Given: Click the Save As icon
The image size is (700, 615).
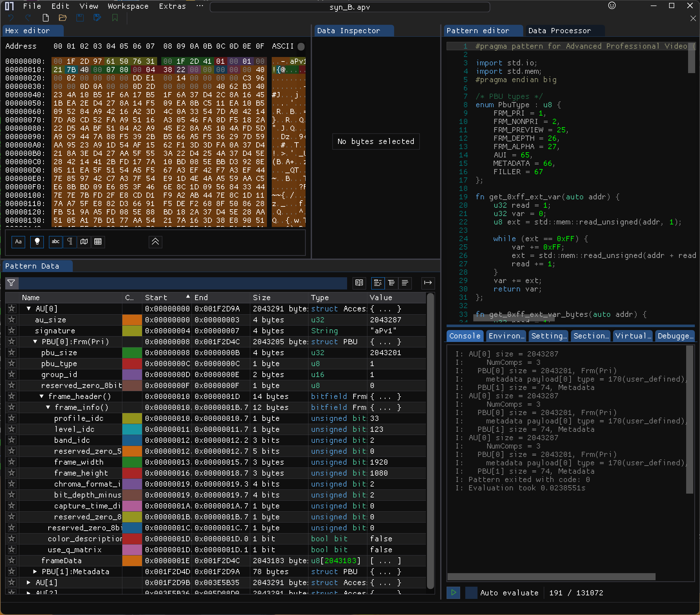Looking at the screenshot, I should click(x=98, y=18).
